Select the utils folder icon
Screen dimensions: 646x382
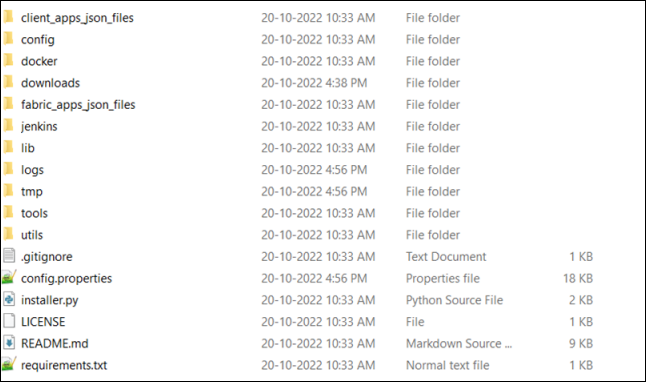tap(8, 234)
